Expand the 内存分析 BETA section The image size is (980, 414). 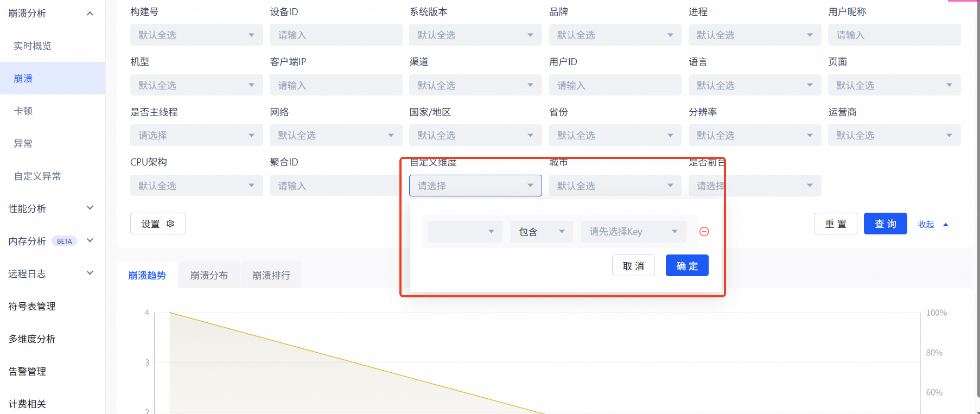coord(90,240)
